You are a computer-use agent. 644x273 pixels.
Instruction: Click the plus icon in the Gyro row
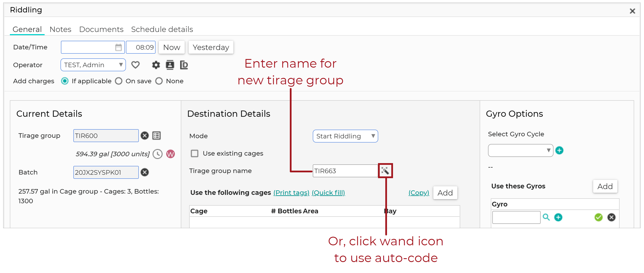coord(558,217)
